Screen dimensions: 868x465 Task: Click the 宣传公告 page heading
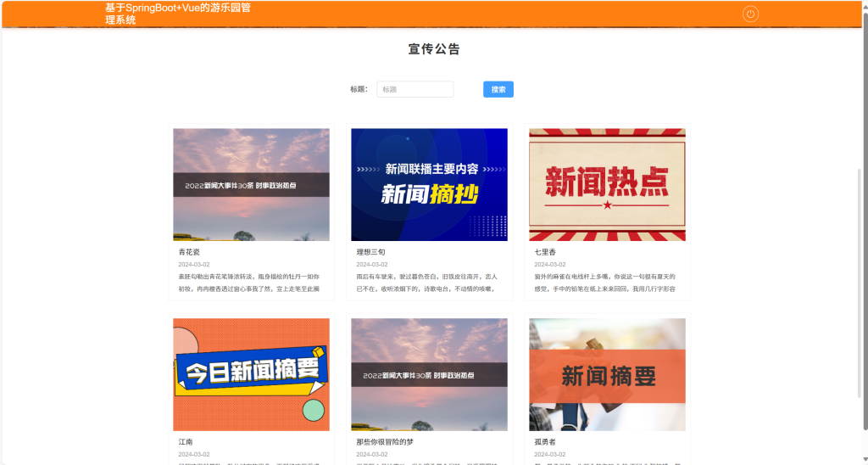(x=434, y=49)
